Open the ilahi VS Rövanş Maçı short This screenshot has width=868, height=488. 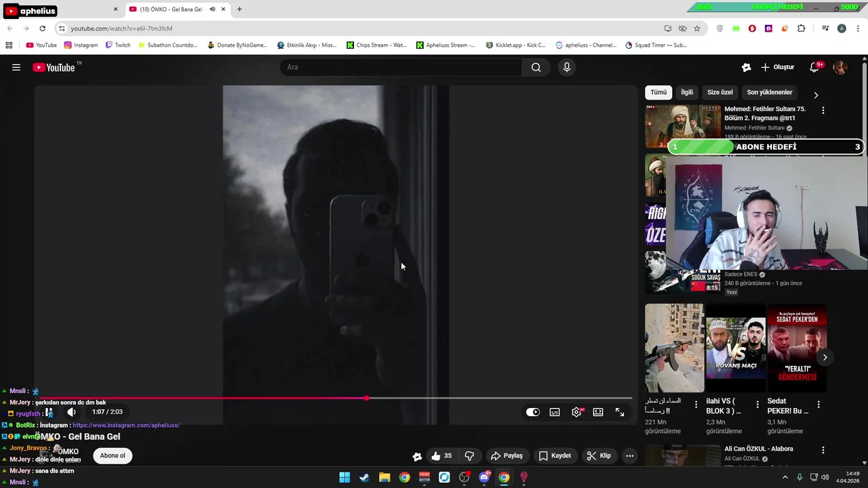(x=735, y=348)
